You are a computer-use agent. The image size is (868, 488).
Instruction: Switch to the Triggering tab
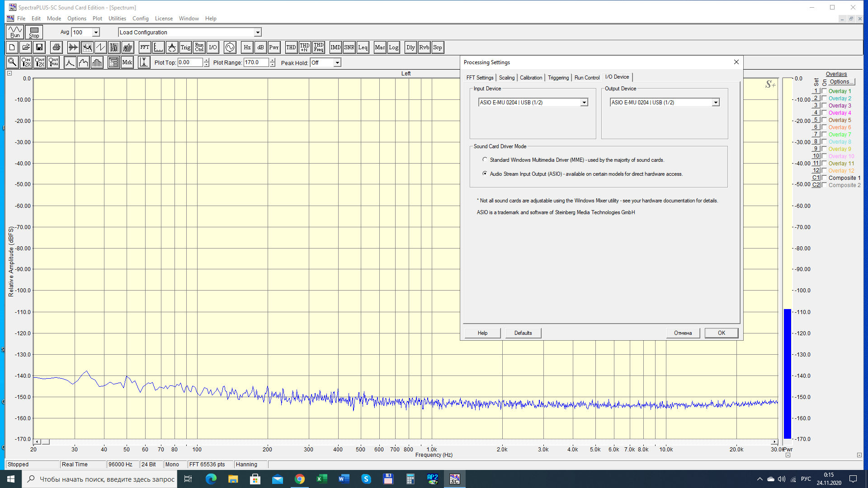click(558, 78)
